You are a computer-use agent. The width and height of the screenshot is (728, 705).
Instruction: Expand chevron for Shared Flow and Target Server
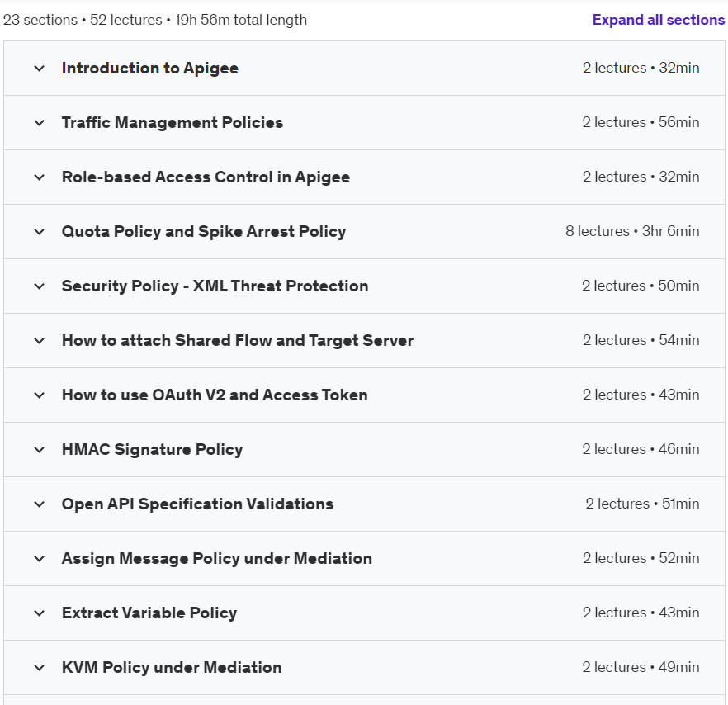pos(40,340)
